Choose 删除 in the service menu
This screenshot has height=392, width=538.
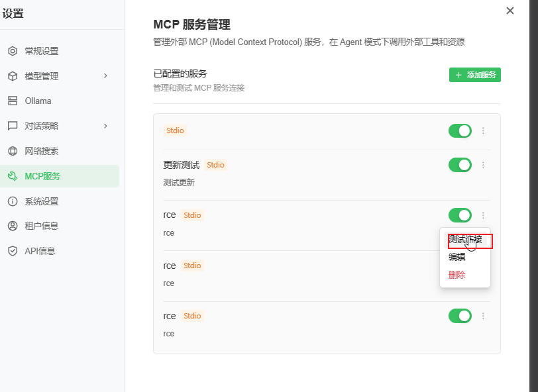(x=457, y=275)
